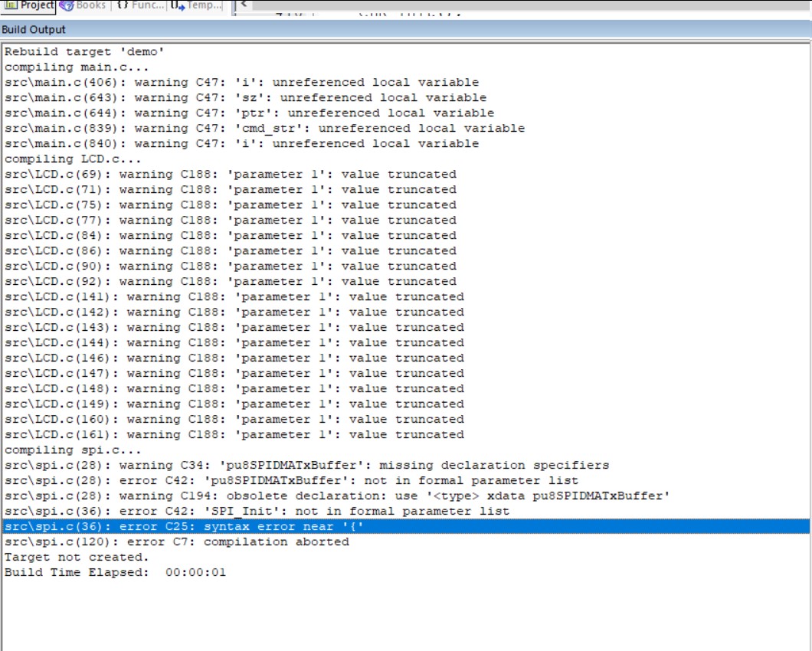This screenshot has height=651, width=812.
Task: Select the 'ptr' unreferenced variable warning line
Action: (x=249, y=113)
